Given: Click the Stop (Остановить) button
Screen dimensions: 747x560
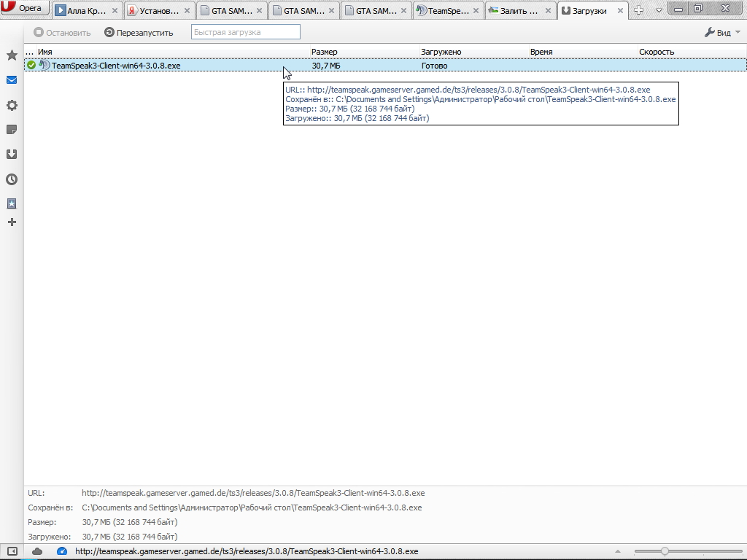Looking at the screenshot, I should click(62, 32).
